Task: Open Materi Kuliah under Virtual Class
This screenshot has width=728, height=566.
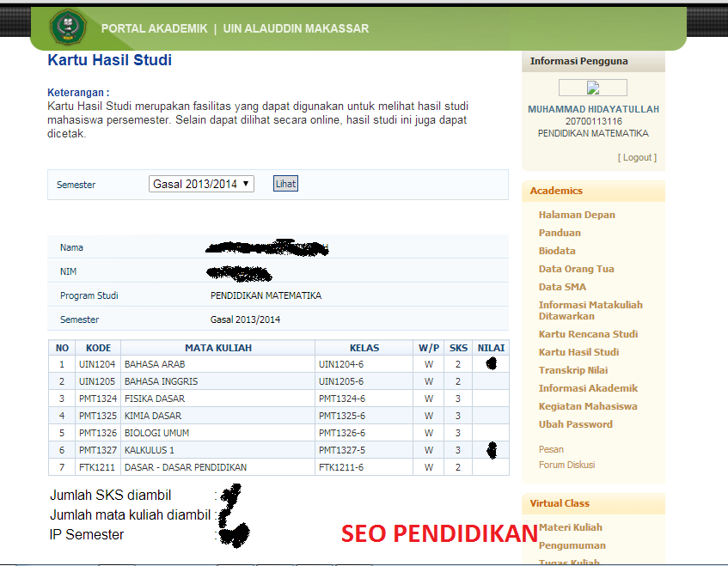Action: click(x=570, y=527)
